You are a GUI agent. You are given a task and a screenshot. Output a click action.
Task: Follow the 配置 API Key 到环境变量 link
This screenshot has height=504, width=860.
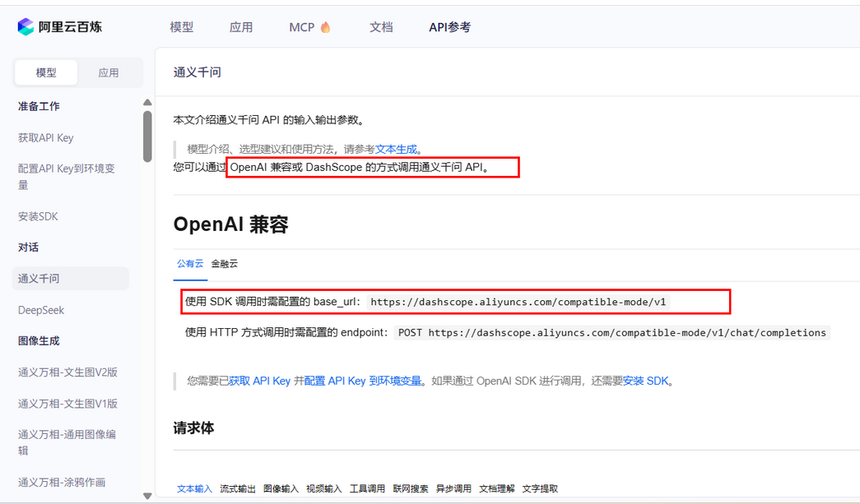(363, 381)
